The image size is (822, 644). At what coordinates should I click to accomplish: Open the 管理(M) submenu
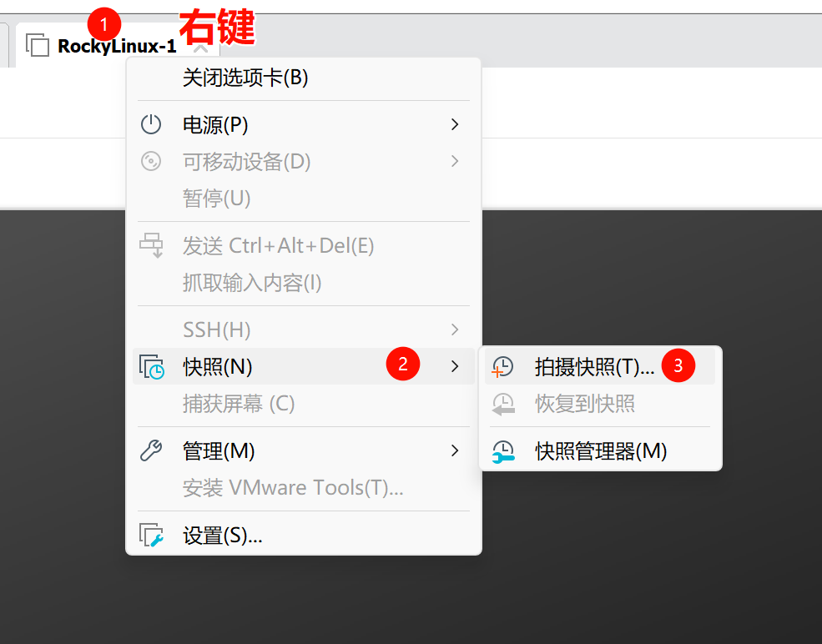304,450
